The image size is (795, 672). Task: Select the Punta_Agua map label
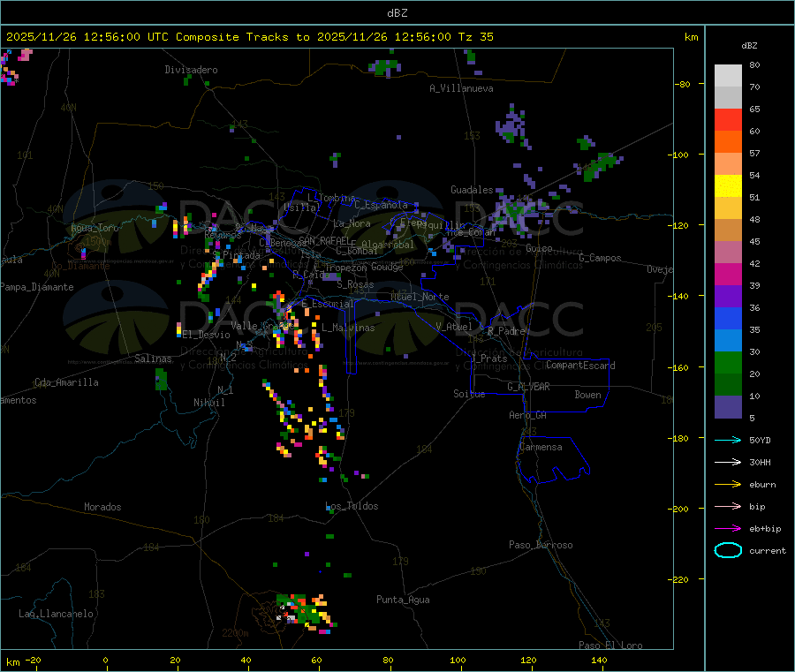[x=403, y=600]
